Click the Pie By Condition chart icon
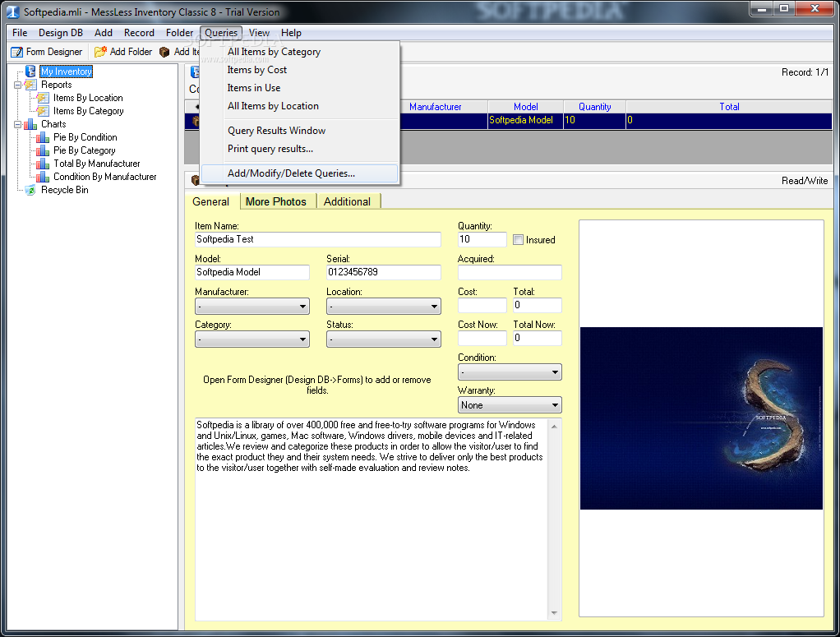This screenshot has height=637, width=840. 43,138
